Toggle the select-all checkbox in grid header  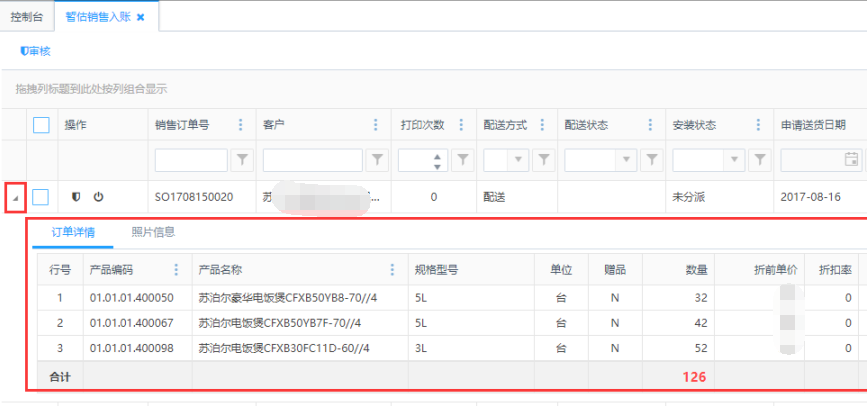pyautogui.click(x=41, y=125)
